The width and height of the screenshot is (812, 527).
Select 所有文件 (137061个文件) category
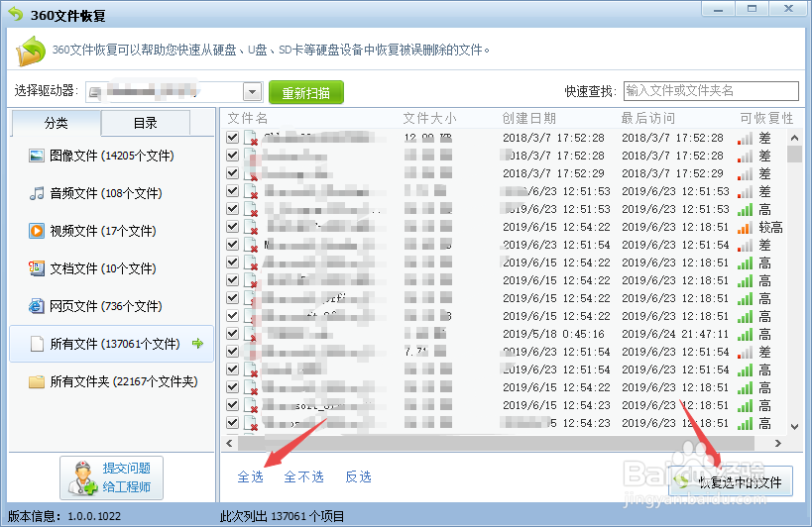coord(111,344)
